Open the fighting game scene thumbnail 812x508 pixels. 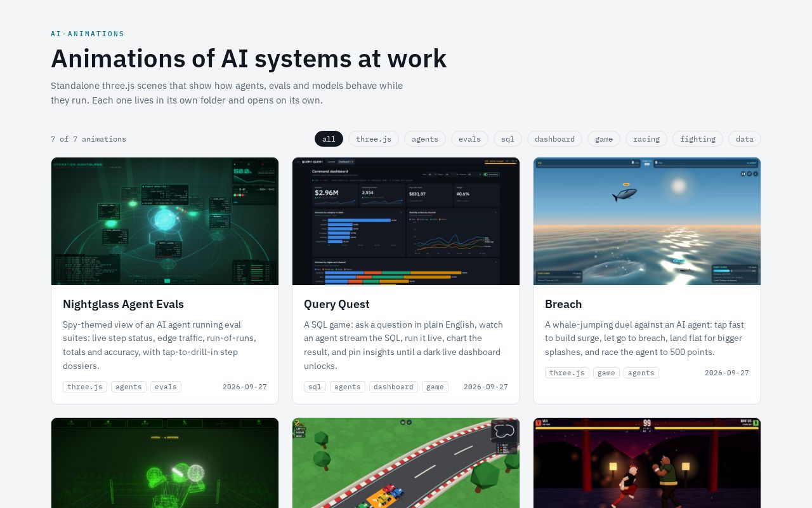[647, 463]
